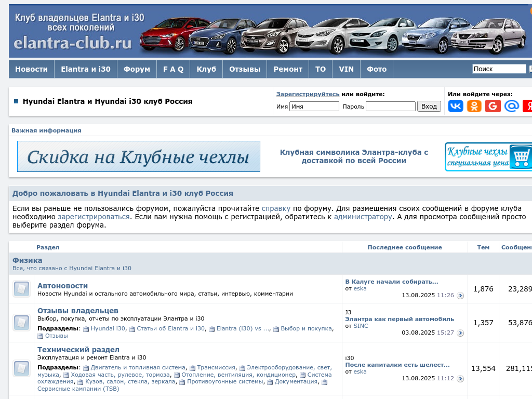Open user SINC profile link
This screenshot has width=532, height=399.
coord(361,326)
